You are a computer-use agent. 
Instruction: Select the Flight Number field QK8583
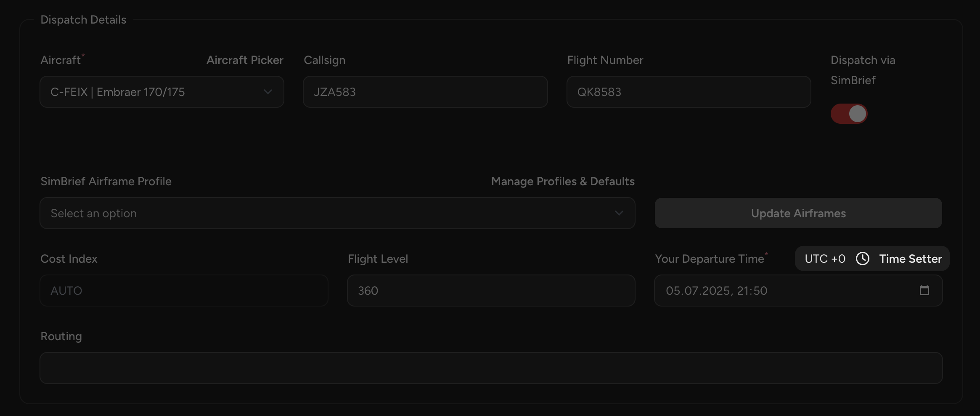[x=689, y=92]
